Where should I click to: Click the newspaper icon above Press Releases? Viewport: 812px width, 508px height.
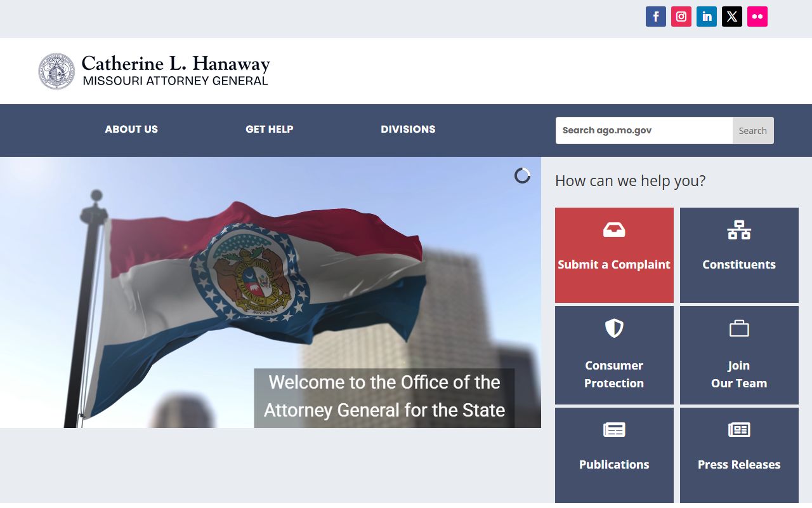(x=739, y=430)
